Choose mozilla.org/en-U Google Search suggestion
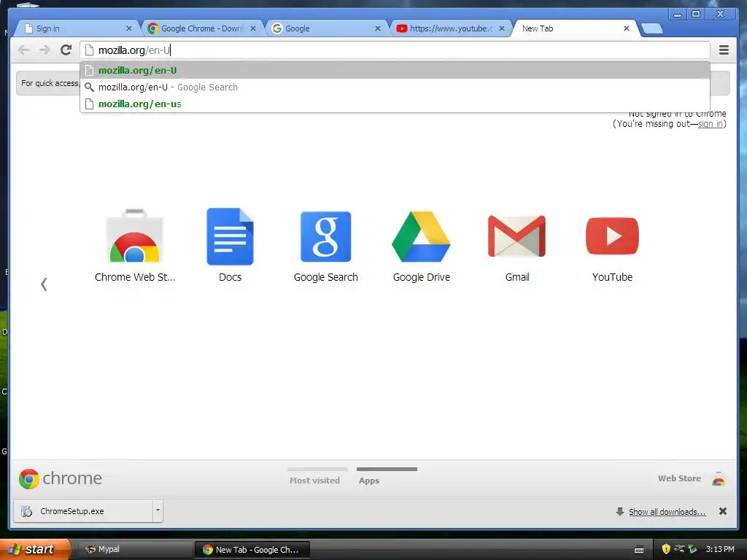Viewport: 747px width, 560px height. [395, 87]
